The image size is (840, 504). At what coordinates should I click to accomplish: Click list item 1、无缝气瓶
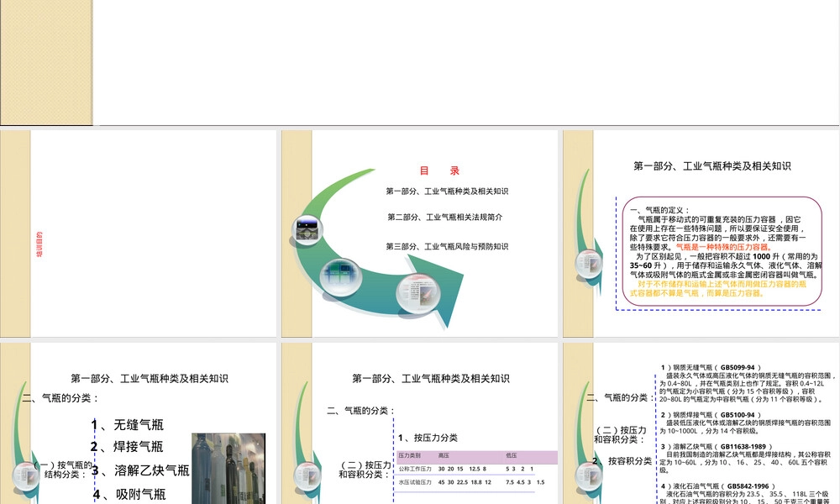[x=128, y=425]
